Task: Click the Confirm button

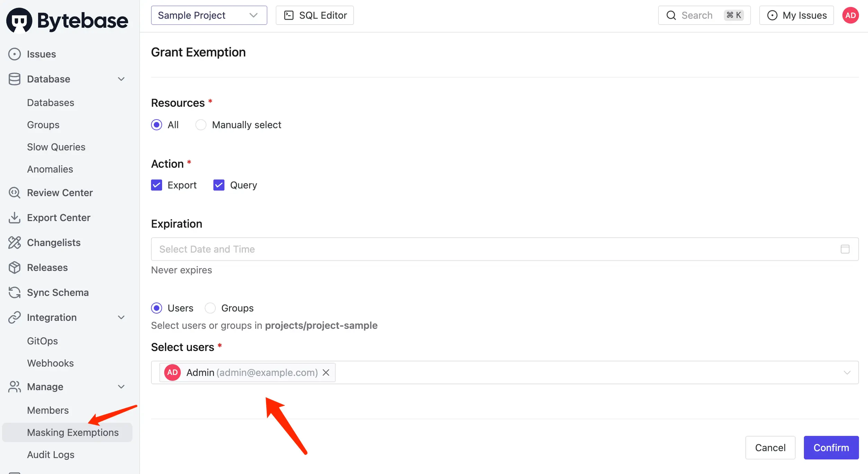Action: coord(831,448)
